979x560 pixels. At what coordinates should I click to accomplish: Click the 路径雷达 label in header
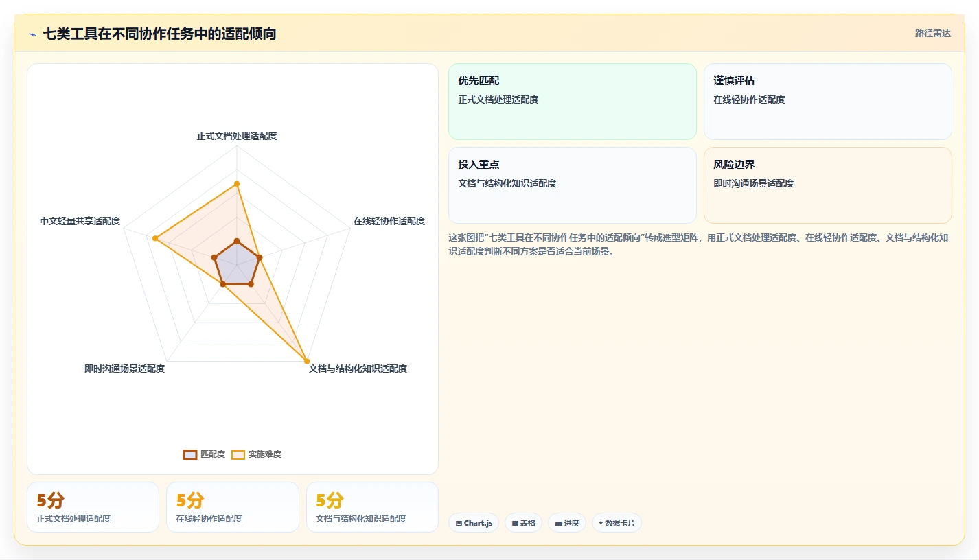pos(932,33)
